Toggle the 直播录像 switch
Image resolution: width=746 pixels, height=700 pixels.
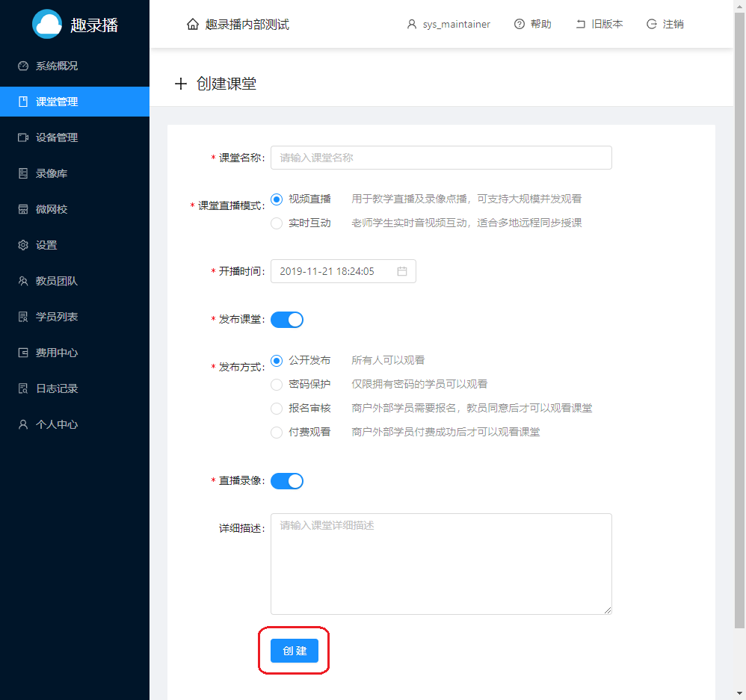click(x=287, y=481)
